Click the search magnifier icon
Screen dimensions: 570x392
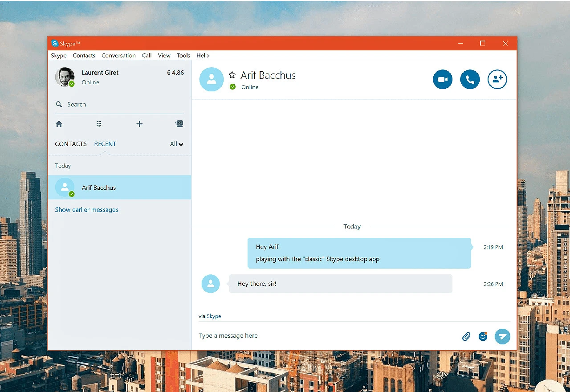pyautogui.click(x=59, y=104)
